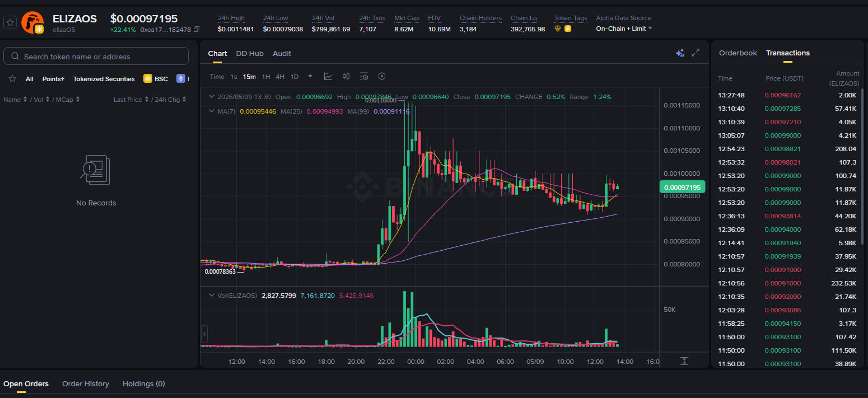Open the Order History tab
Screen dimensions: 868x398
[x=85, y=383]
